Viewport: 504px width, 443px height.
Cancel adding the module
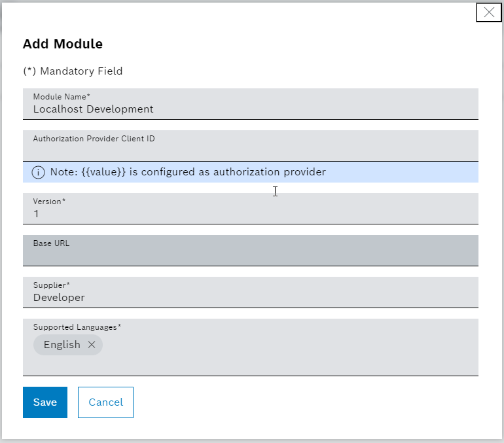[x=105, y=402]
